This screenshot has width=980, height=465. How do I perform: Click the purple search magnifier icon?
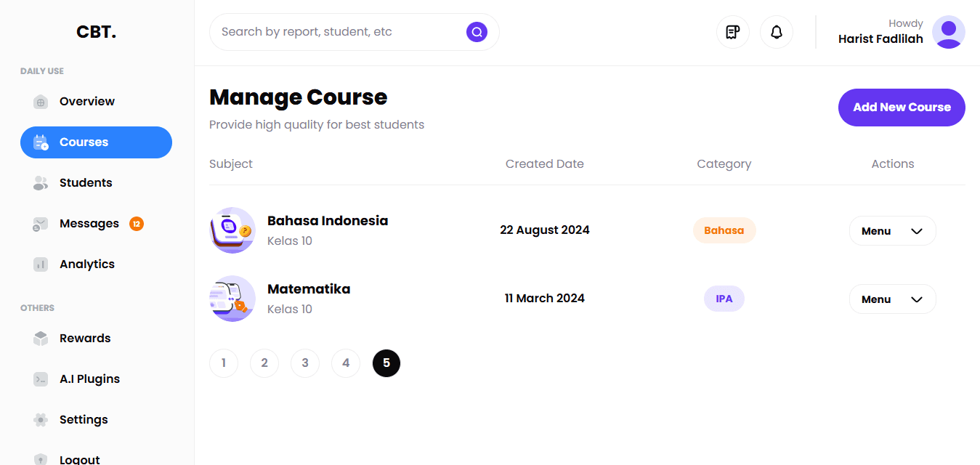point(477,32)
